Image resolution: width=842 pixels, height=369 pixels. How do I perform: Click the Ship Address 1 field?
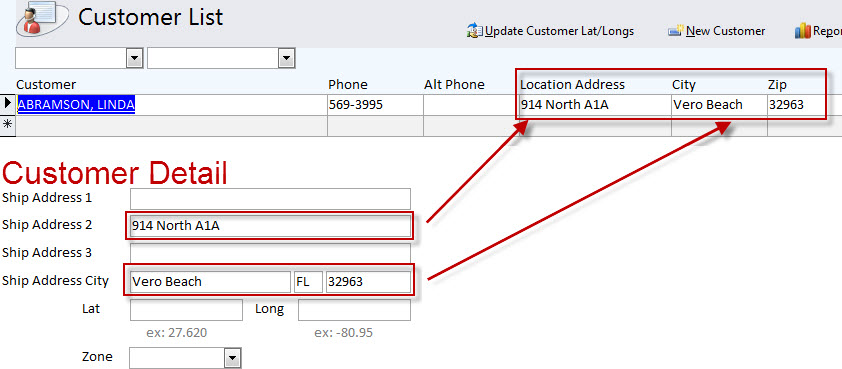pyautogui.click(x=270, y=198)
